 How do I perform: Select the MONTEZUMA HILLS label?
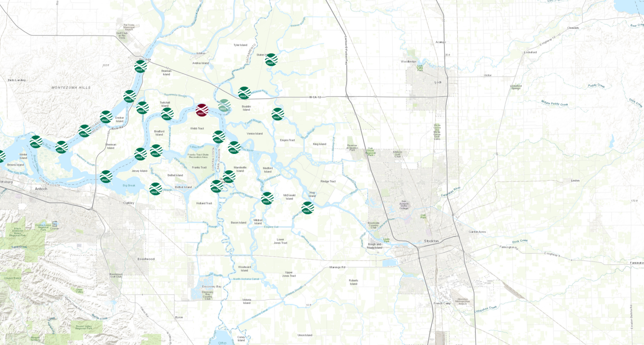click(x=71, y=88)
